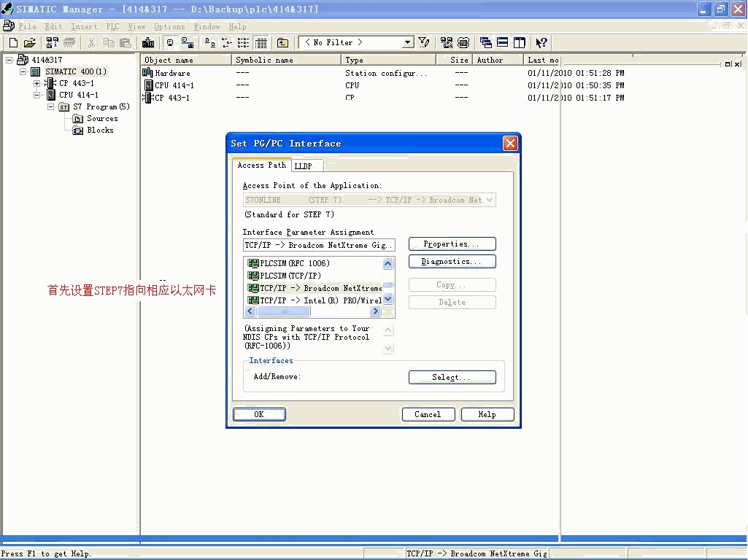748x560 pixels.
Task: Click the Cut scissors icon
Action: point(92,43)
